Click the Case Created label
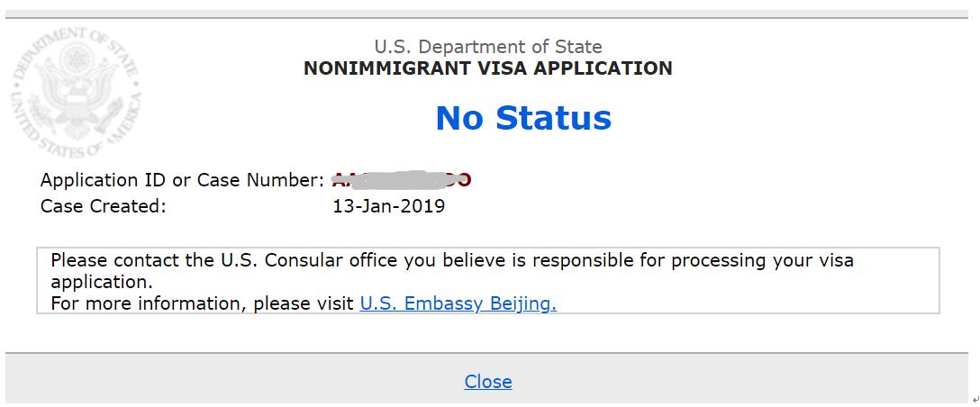980x407 pixels. [x=103, y=206]
